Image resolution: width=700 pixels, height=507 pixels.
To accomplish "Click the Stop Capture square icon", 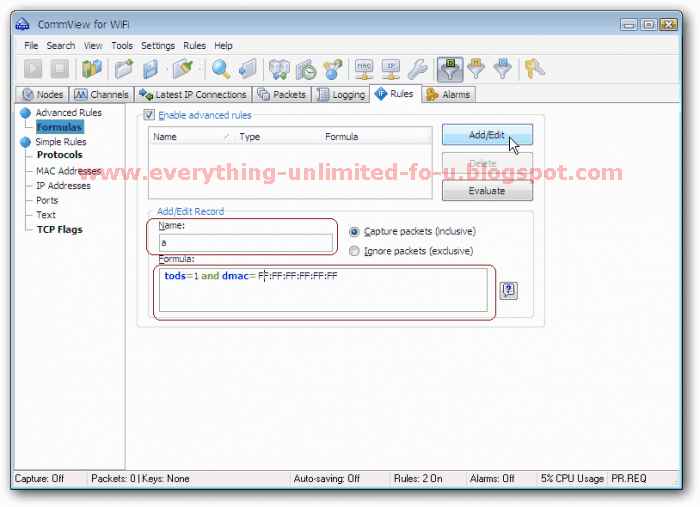I will (x=59, y=69).
